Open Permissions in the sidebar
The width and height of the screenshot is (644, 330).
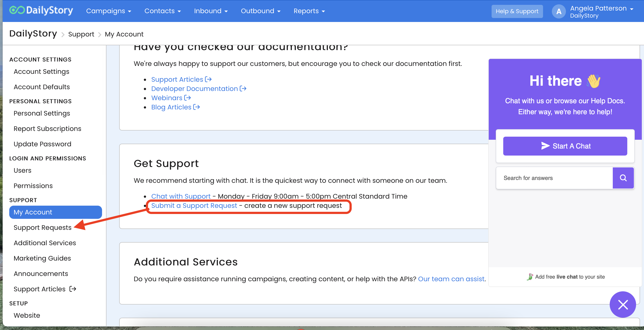(33, 186)
